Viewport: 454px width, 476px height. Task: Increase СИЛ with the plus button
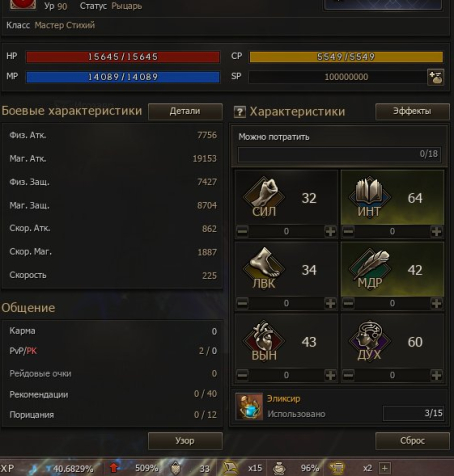tap(330, 231)
